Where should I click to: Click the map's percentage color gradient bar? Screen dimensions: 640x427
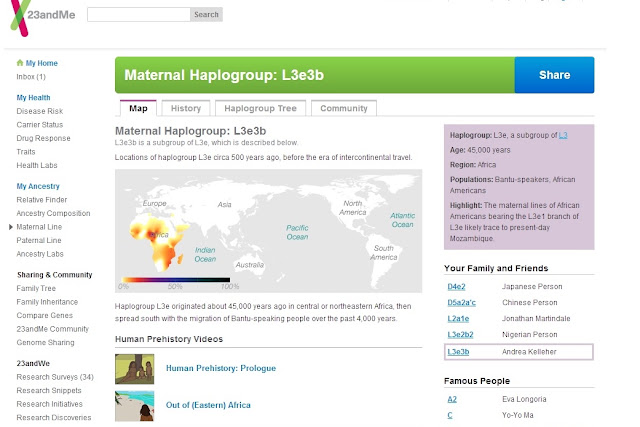pos(176,280)
